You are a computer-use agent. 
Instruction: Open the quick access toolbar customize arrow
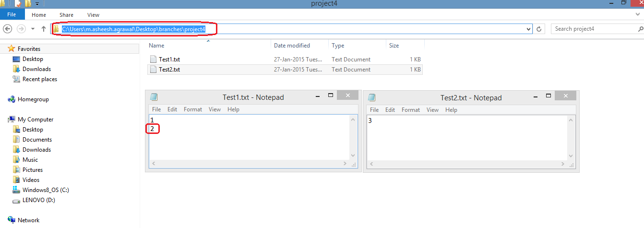pyautogui.click(x=37, y=4)
